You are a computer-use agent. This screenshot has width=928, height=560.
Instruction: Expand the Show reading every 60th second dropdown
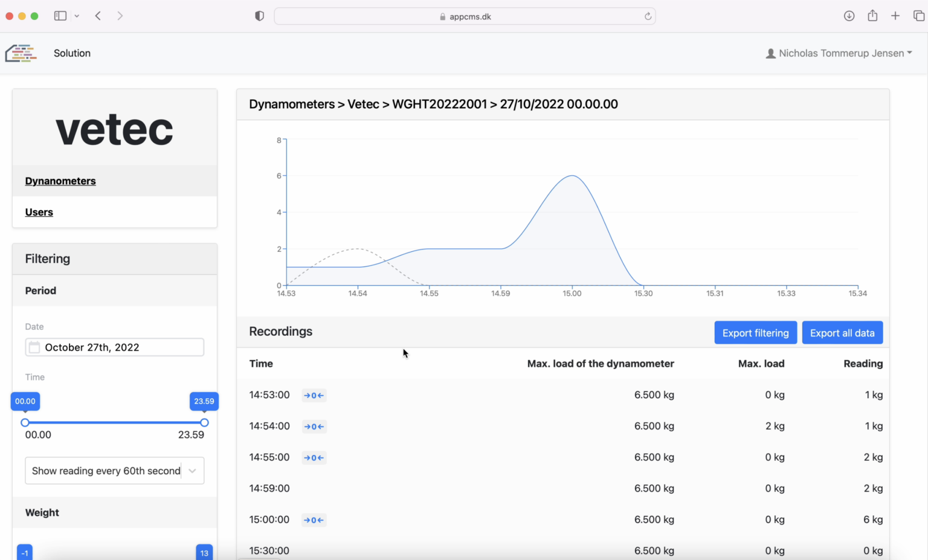click(115, 471)
